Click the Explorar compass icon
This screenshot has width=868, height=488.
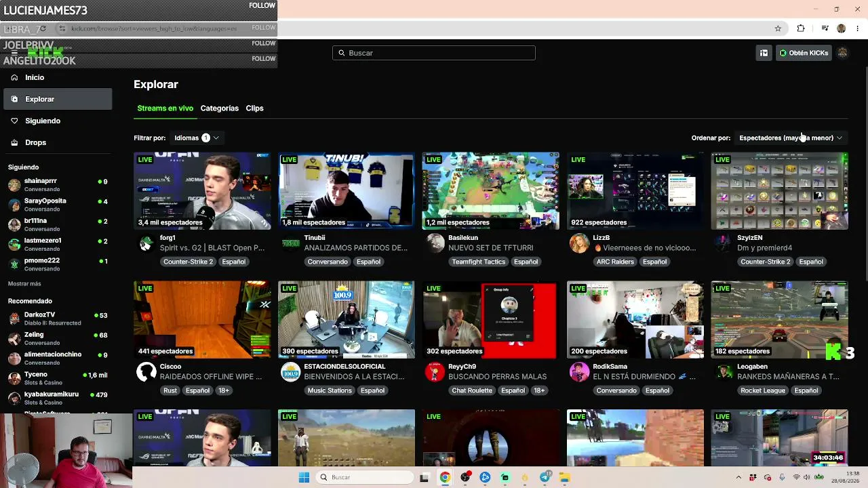click(x=14, y=99)
